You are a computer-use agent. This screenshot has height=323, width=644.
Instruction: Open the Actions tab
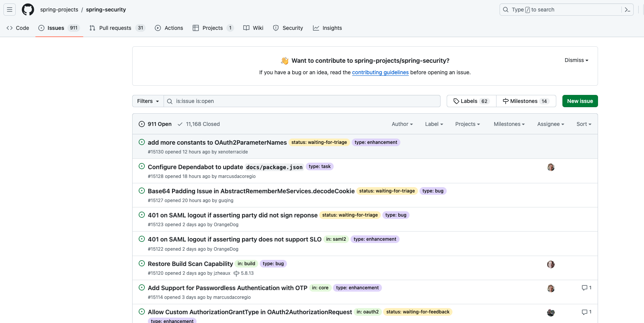pyautogui.click(x=169, y=28)
